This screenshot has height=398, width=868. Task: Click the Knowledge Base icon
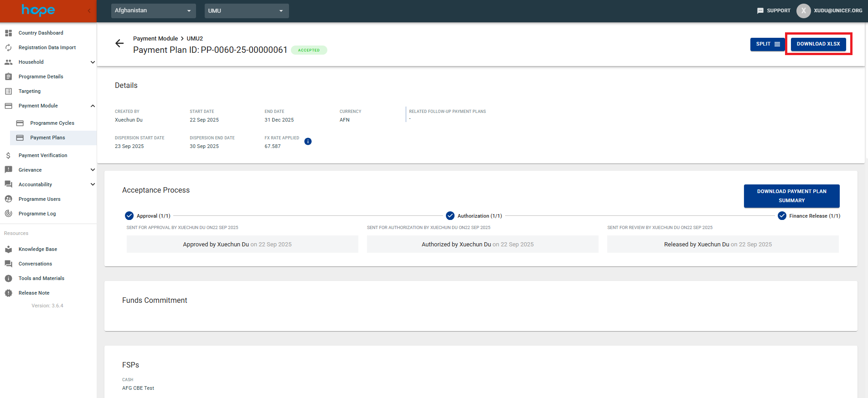tap(8, 249)
